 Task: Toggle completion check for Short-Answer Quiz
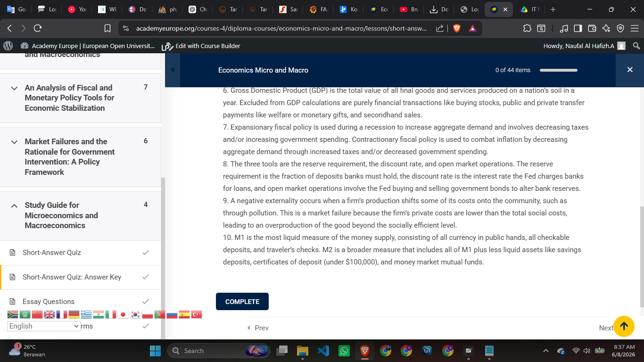click(146, 253)
